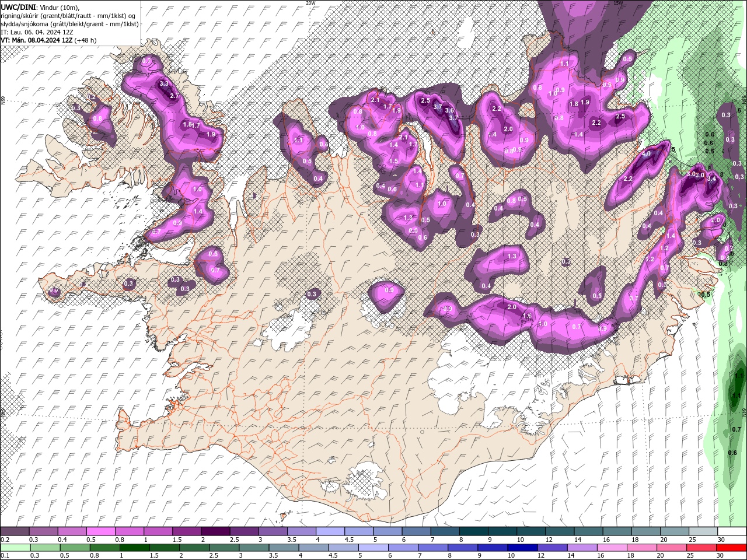
Task: Click the dark blue 10 swatch in the bottom legend row
Action: [x=521, y=548]
